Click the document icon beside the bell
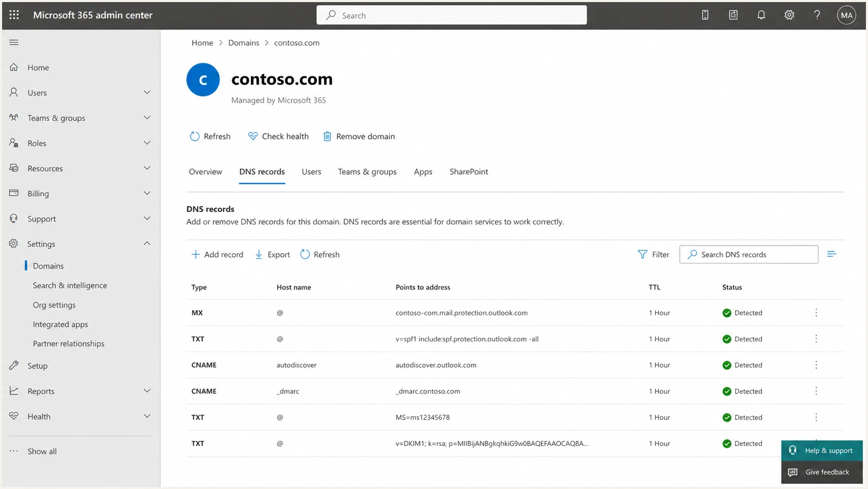The width and height of the screenshot is (868, 489). pyautogui.click(x=733, y=15)
